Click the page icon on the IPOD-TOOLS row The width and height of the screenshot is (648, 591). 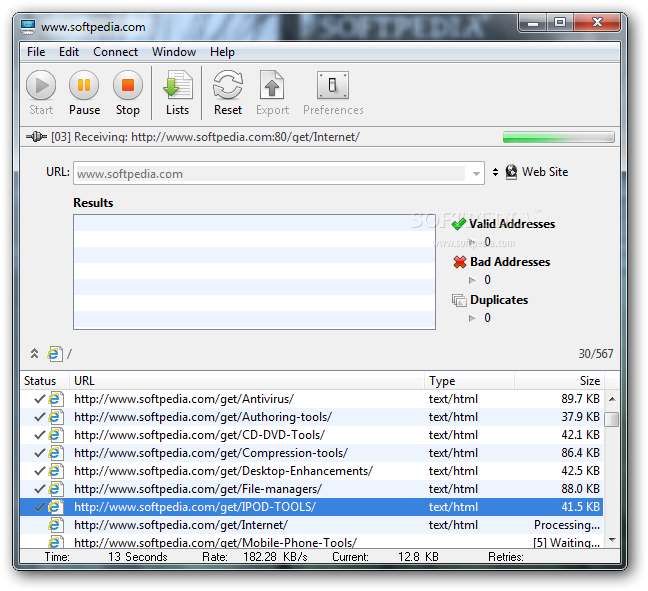pyautogui.click(x=56, y=507)
